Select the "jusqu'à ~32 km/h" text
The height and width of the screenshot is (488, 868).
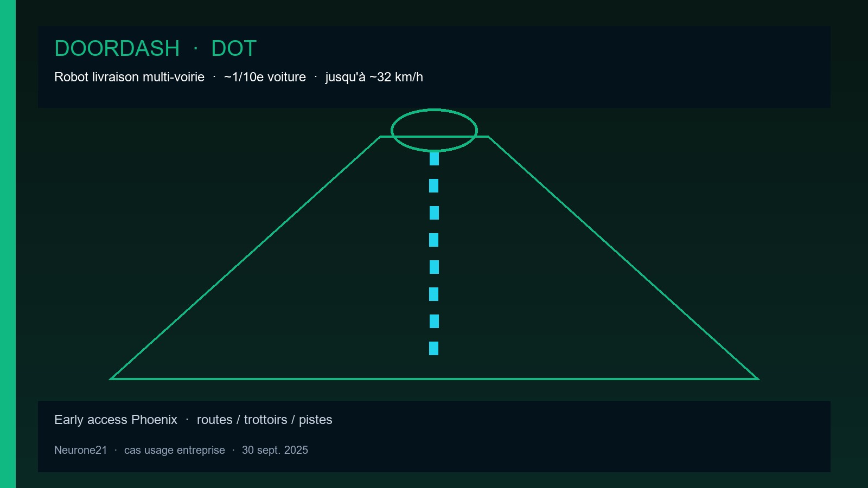click(x=374, y=77)
